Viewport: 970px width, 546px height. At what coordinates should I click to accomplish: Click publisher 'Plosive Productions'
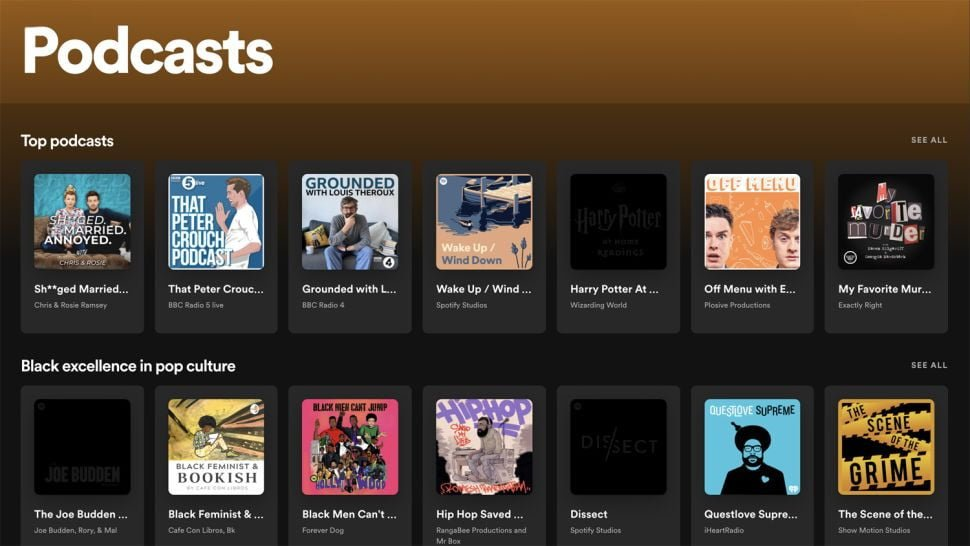(x=737, y=305)
